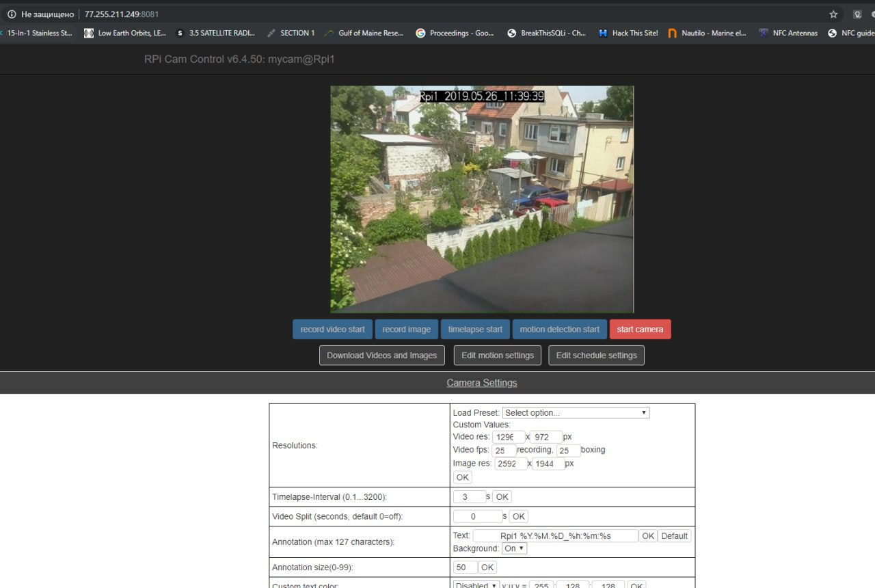Start video recording with record video start
Viewport: 875px width, 588px height.
pyautogui.click(x=332, y=330)
